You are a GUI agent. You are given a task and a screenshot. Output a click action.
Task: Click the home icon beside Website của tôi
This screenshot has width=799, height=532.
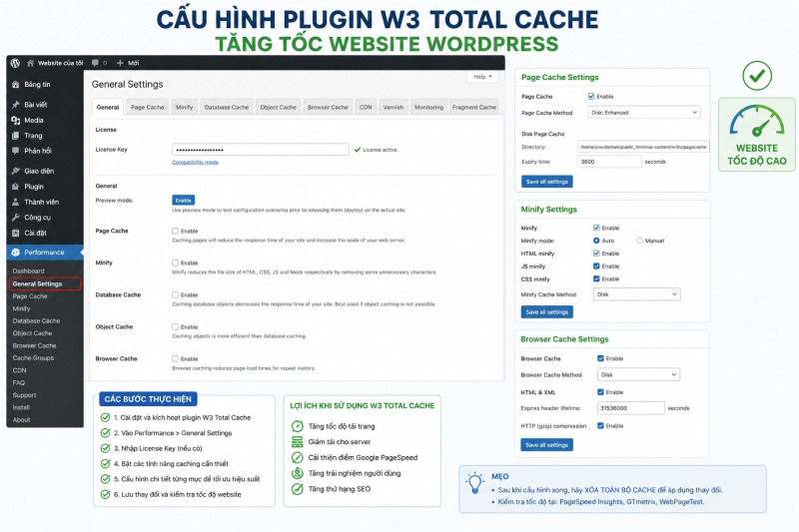[x=31, y=63]
